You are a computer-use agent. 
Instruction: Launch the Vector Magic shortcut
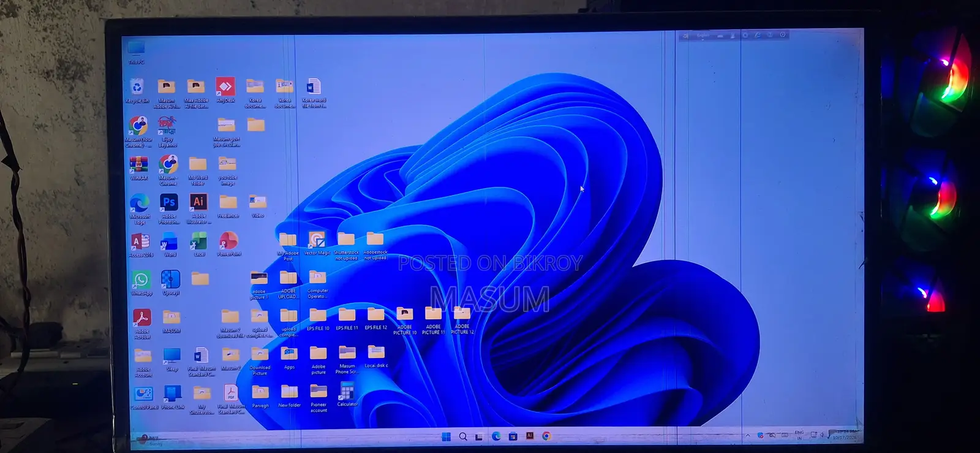317,244
